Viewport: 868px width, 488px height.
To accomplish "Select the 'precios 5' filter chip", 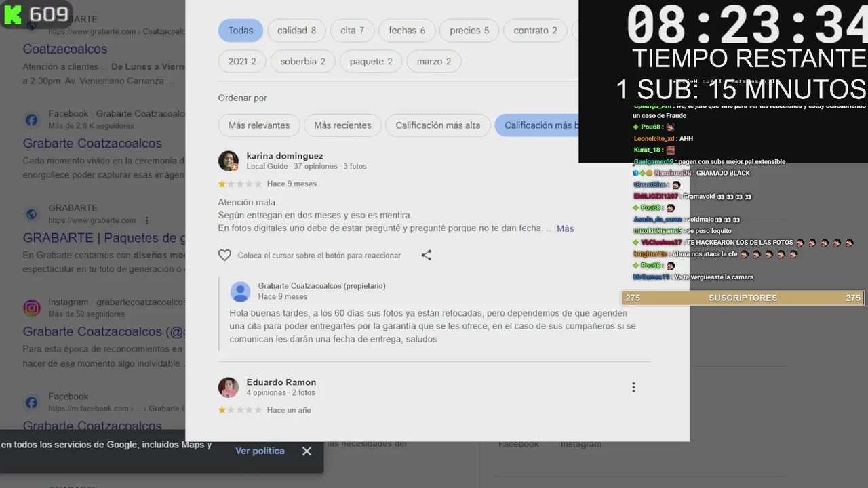I will point(469,30).
